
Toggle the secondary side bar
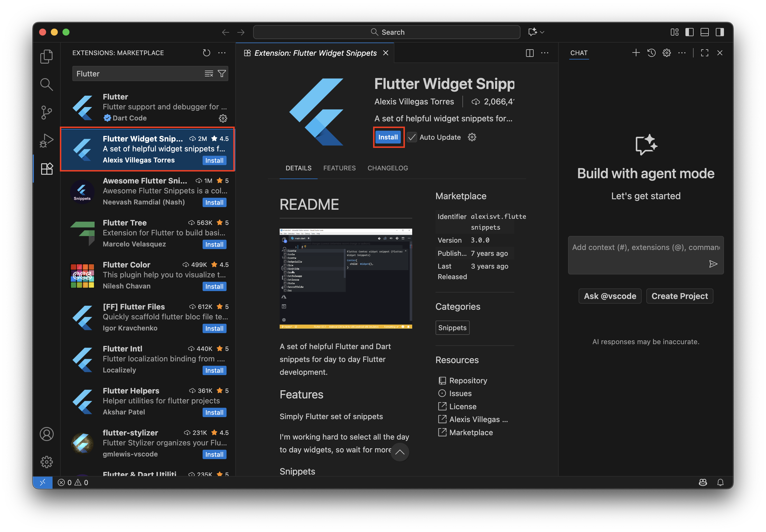720,32
